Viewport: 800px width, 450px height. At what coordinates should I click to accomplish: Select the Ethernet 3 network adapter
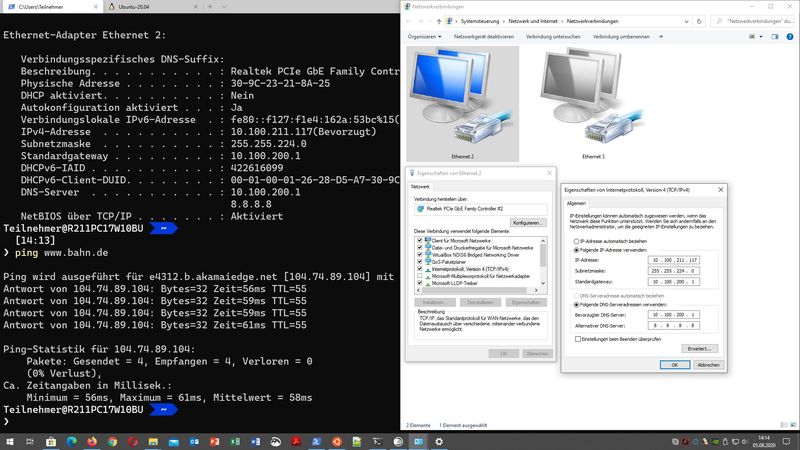tap(593, 104)
